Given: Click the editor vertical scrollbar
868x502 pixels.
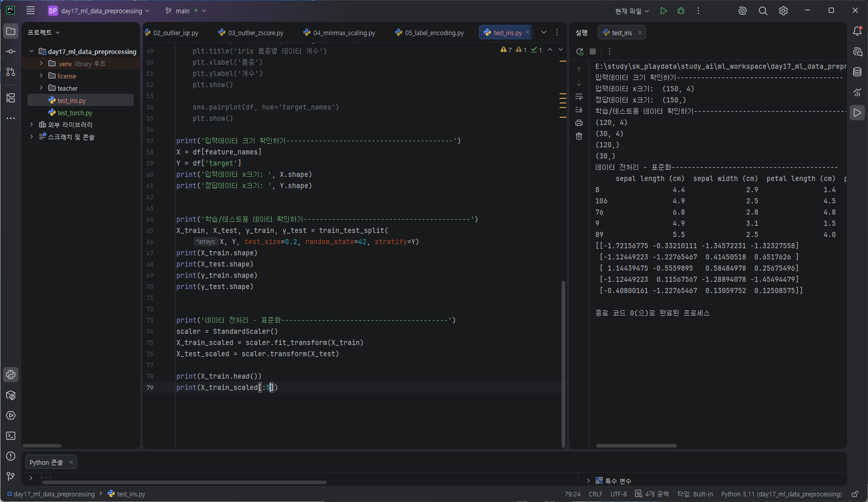Looking at the screenshot, I should pos(563,364).
